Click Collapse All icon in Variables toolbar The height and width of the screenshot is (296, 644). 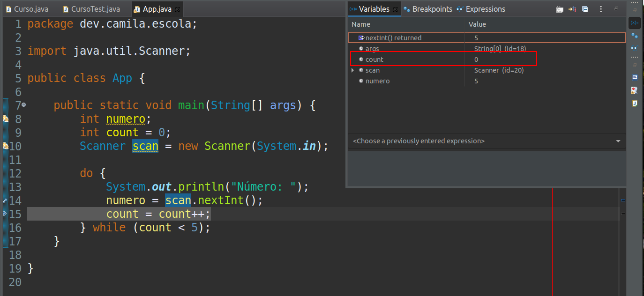(x=585, y=9)
